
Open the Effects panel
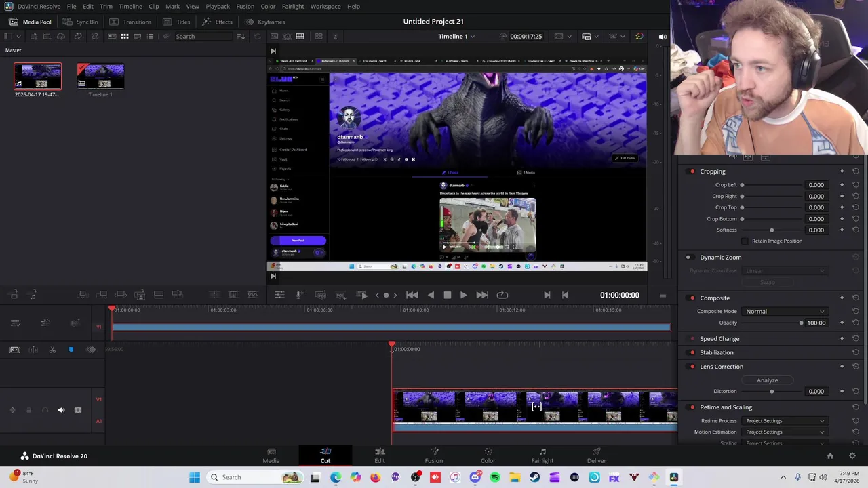point(217,22)
